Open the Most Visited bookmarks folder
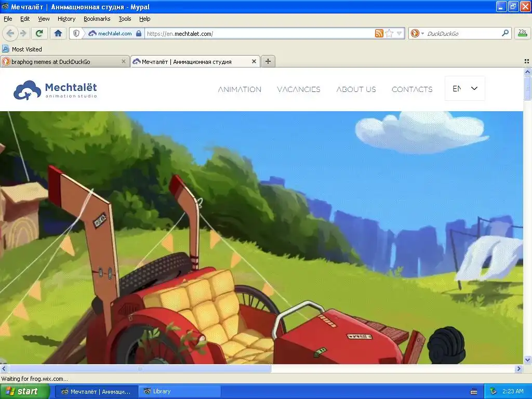 pos(22,49)
